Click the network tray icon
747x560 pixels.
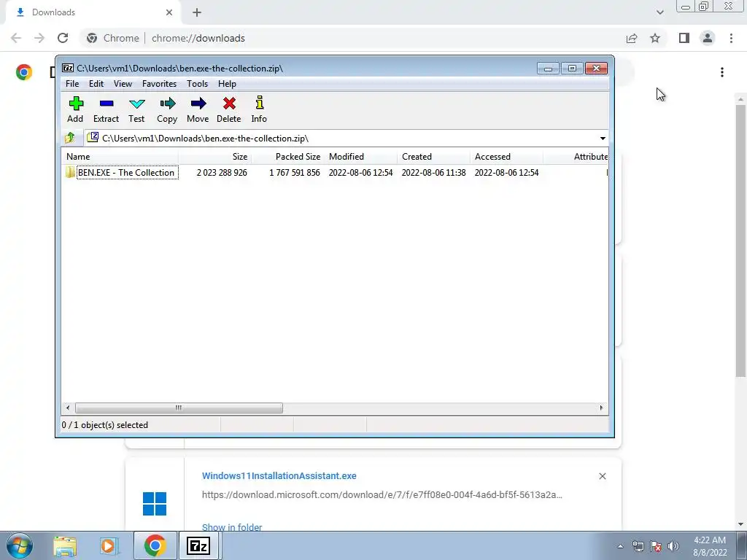pos(638,546)
